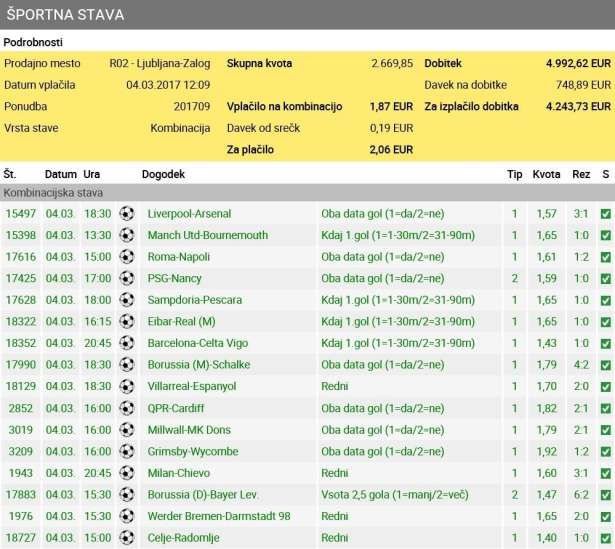The height and width of the screenshot is (549, 615).
Task: Click the soccer ball icon for Villarreal-Espanyol
Action: click(127, 386)
